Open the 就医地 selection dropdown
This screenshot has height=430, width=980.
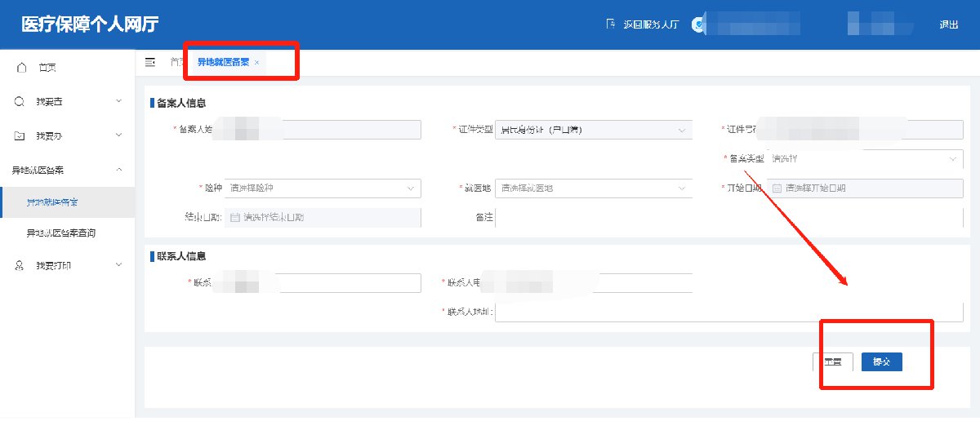click(x=681, y=188)
